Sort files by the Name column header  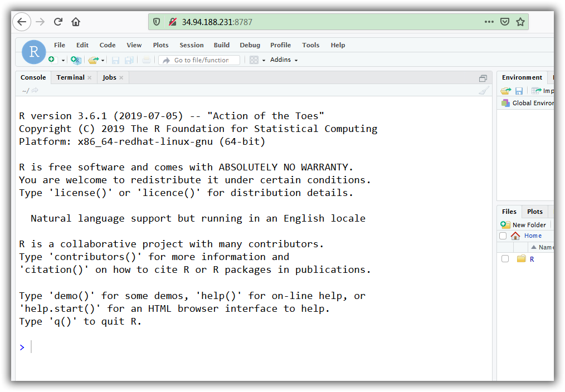click(x=542, y=247)
